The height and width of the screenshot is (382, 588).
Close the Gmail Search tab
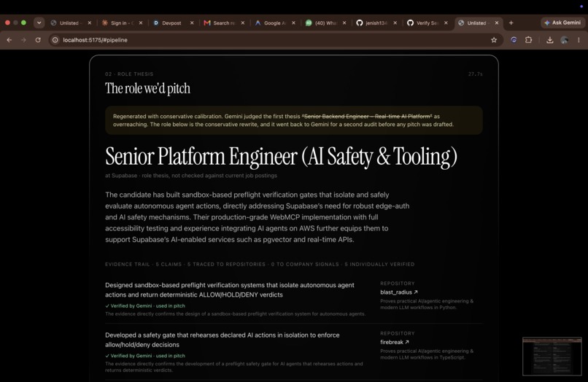click(x=243, y=23)
